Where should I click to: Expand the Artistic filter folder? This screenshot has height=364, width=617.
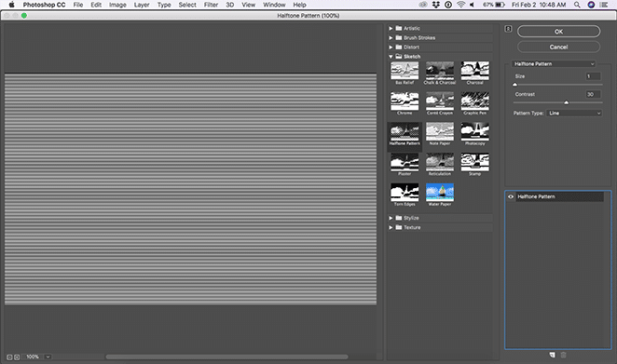(x=391, y=28)
